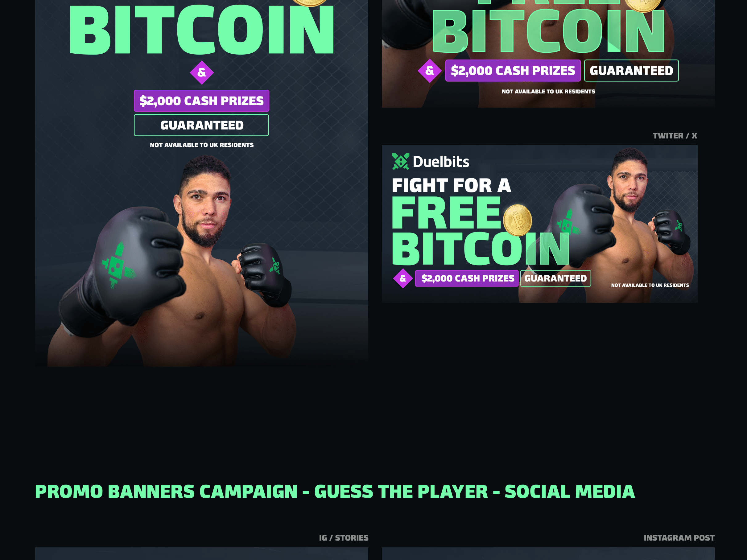Click the TWITER / X section label
The height and width of the screenshot is (560, 747).
click(675, 136)
